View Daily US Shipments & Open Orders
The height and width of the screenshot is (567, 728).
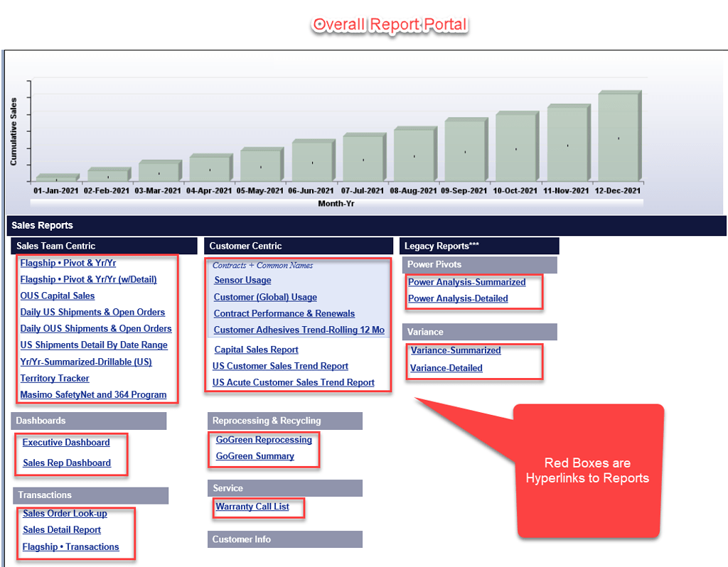pyautogui.click(x=92, y=312)
